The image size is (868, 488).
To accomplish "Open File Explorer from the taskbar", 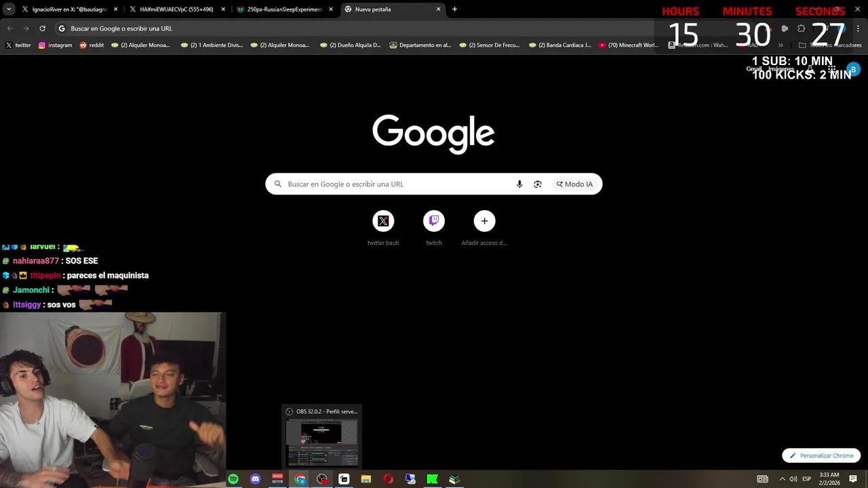I will 366,479.
